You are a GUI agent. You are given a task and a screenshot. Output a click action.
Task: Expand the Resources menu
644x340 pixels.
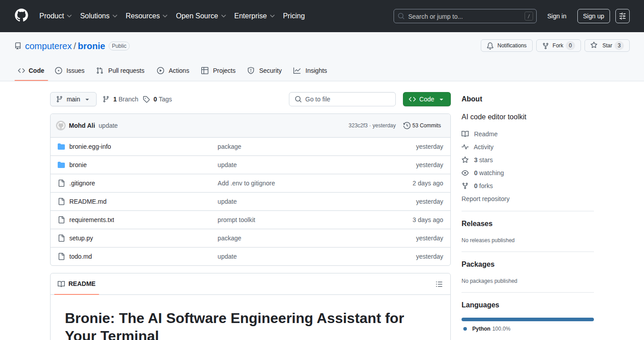(147, 16)
